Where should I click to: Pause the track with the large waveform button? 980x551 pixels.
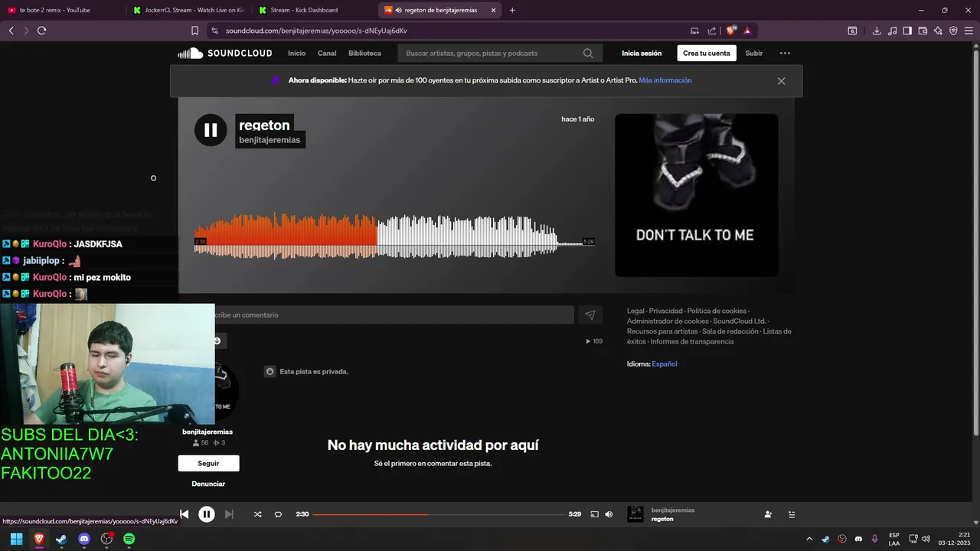[211, 130]
